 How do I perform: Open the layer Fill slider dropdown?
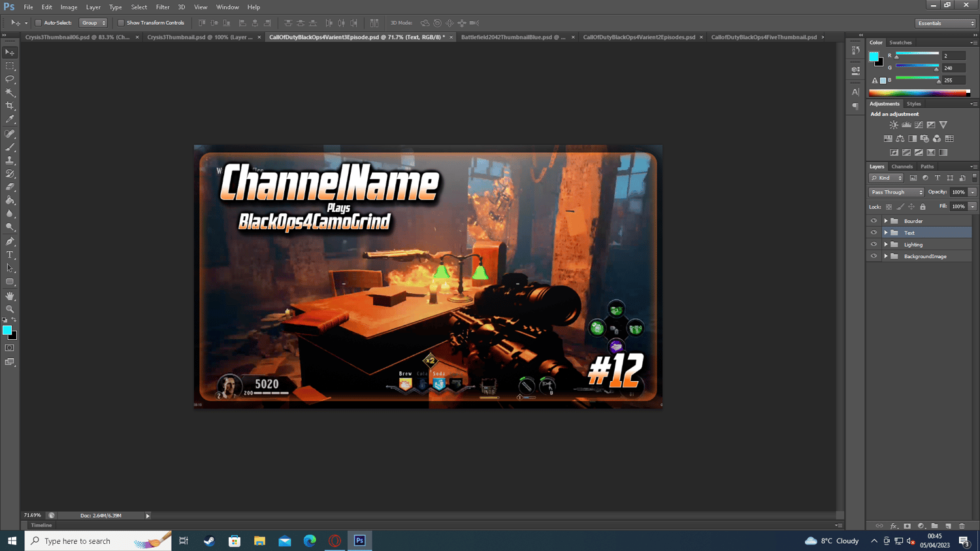[x=972, y=207]
